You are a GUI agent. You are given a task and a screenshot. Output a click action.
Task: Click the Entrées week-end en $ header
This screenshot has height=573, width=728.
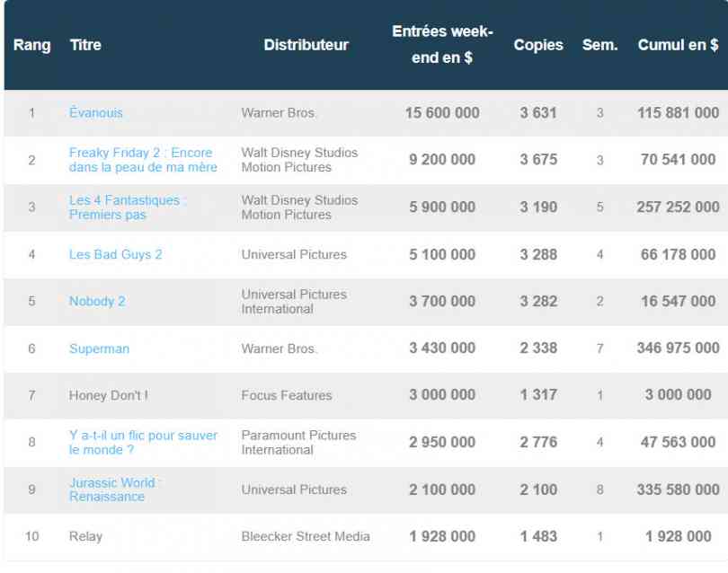click(x=442, y=45)
